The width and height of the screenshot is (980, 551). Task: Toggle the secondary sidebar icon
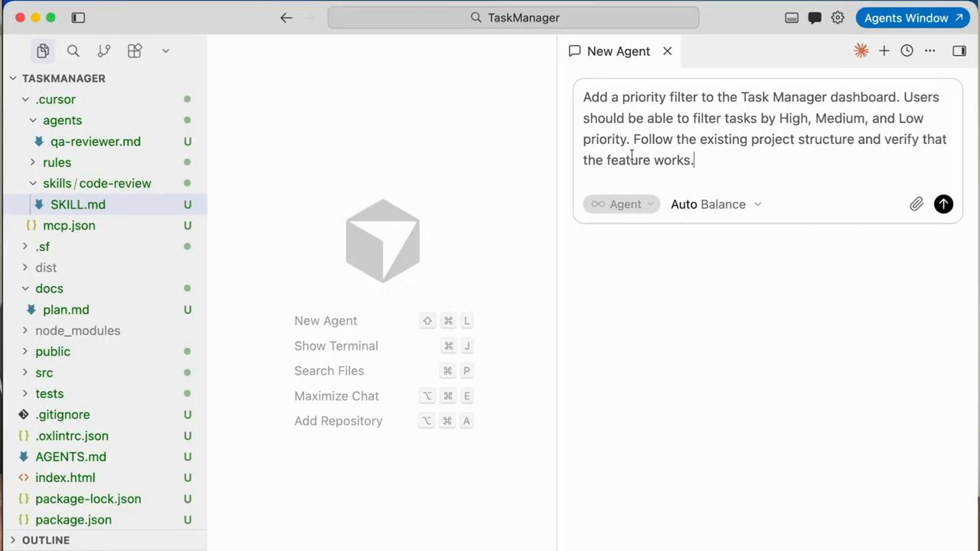point(959,51)
